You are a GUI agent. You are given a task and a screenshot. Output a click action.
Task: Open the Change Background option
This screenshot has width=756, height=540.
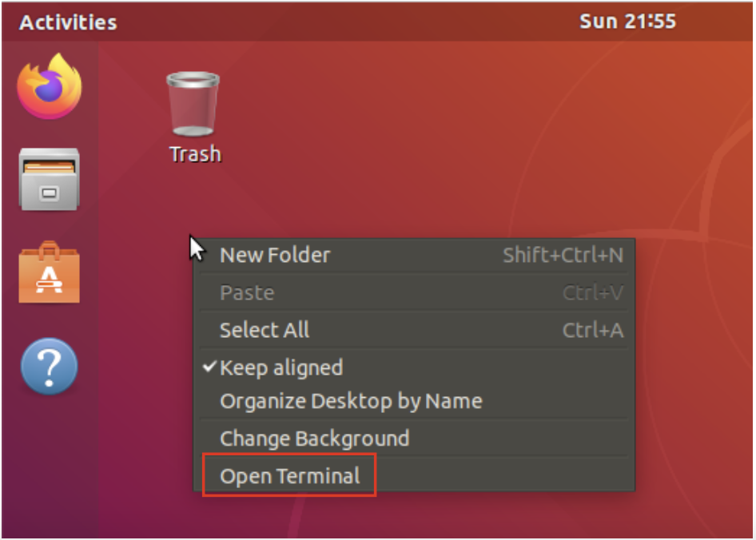[x=314, y=439]
